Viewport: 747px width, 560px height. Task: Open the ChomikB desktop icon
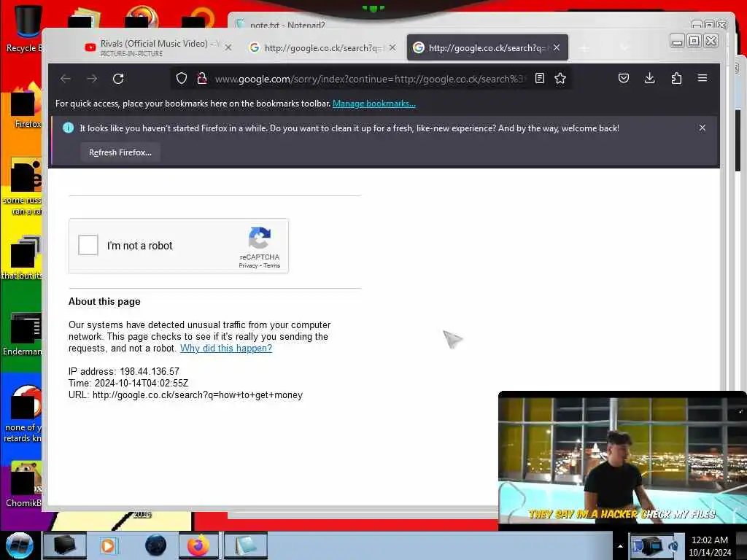click(x=23, y=483)
